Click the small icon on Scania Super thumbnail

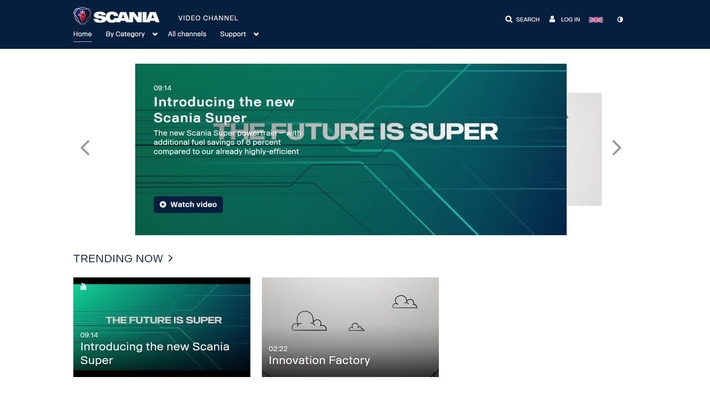(83, 286)
